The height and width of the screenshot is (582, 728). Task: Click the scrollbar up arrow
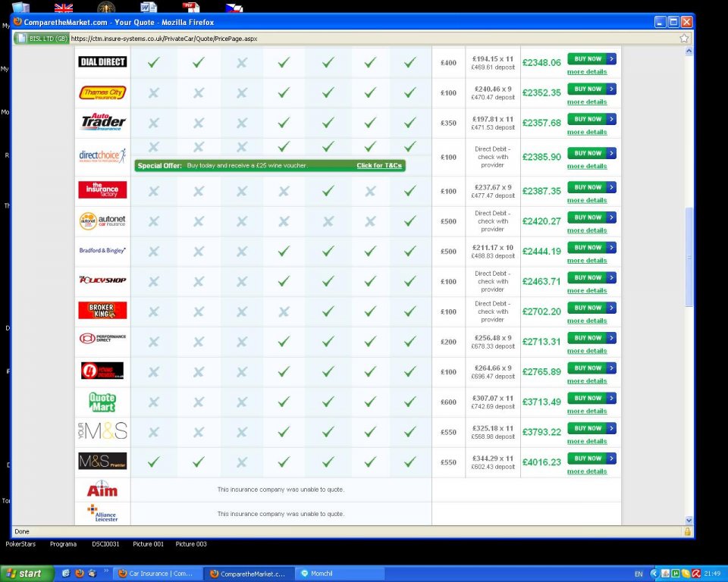[x=689, y=51]
